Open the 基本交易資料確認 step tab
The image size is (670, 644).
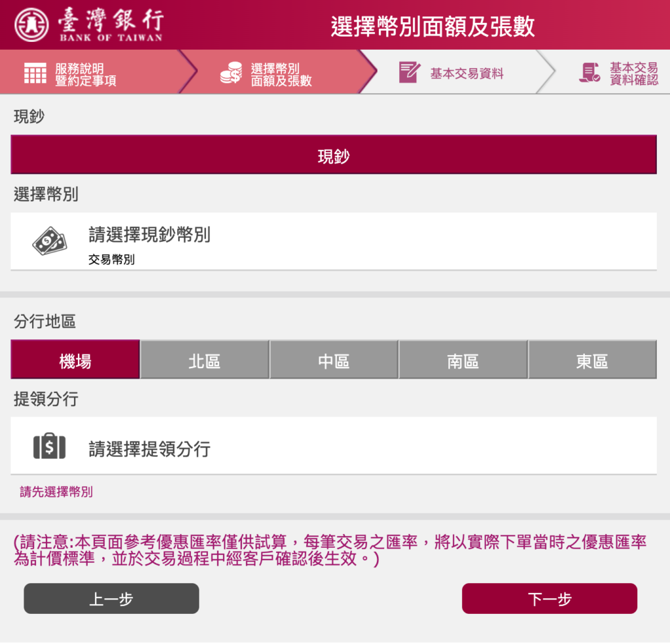pos(633,74)
